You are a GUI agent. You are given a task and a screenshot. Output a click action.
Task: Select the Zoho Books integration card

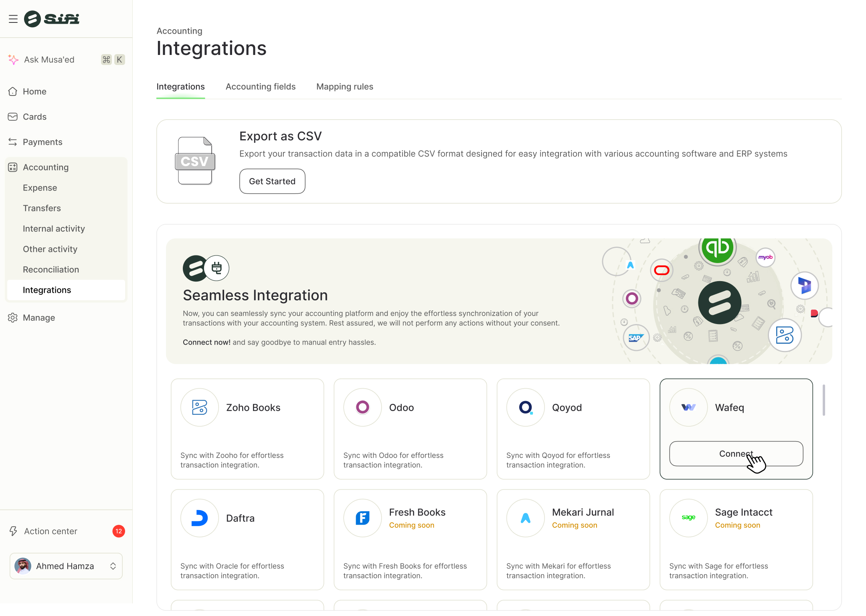tap(247, 429)
